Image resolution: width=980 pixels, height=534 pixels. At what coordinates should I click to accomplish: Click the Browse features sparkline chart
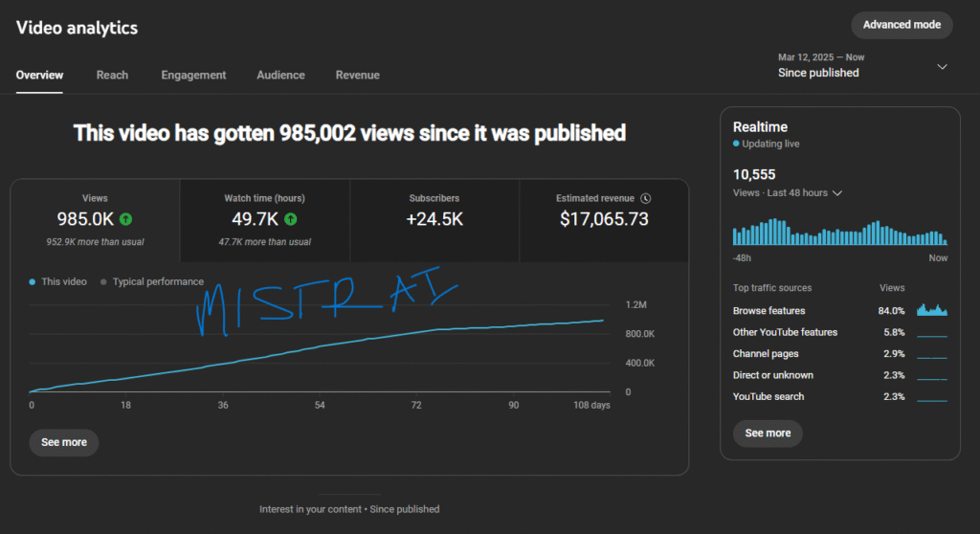pos(932,309)
